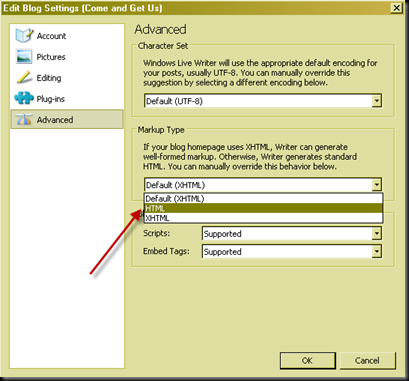Viewport: 409px width, 381px height.
Task: Click the Scripts Supported combo box
Action: coord(292,233)
